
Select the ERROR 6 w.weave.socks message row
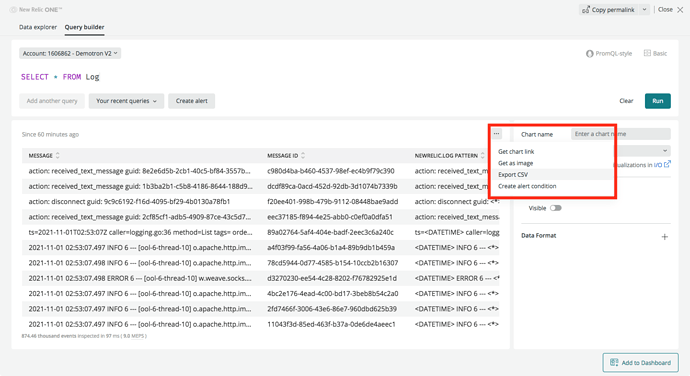pos(140,278)
